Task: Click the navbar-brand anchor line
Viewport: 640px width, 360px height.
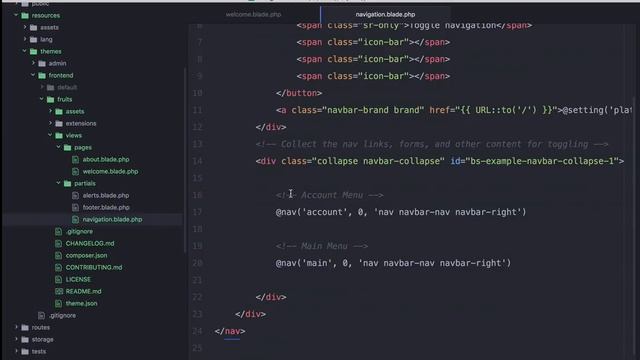Action: pyautogui.click(x=453, y=110)
